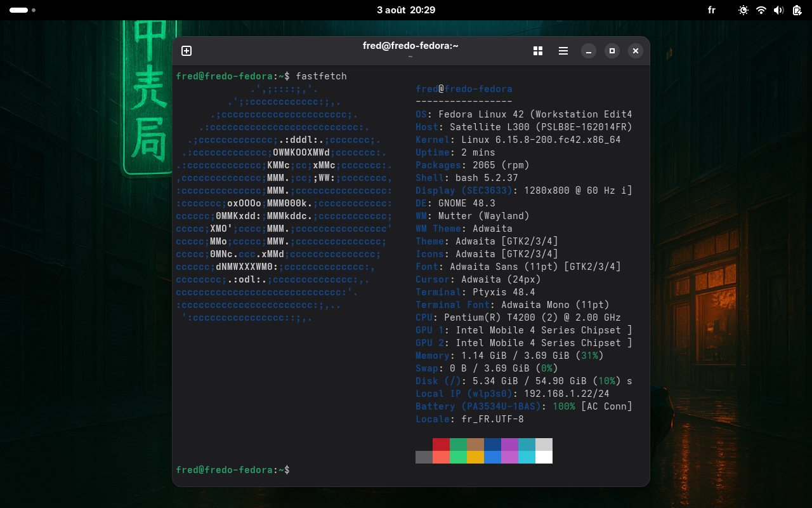Click the battery charging icon
The height and width of the screenshot is (508, 812).
coord(797,10)
